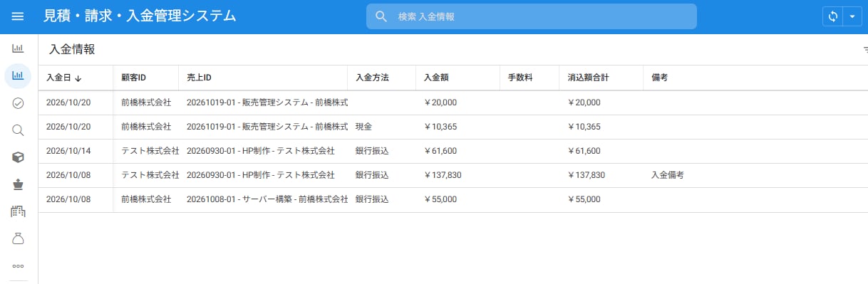Click テスト株式会社 customer in ¥137,830 row

click(150, 175)
